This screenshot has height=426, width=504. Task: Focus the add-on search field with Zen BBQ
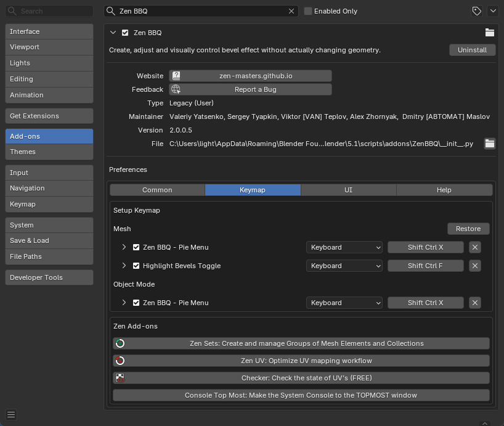point(201,11)
